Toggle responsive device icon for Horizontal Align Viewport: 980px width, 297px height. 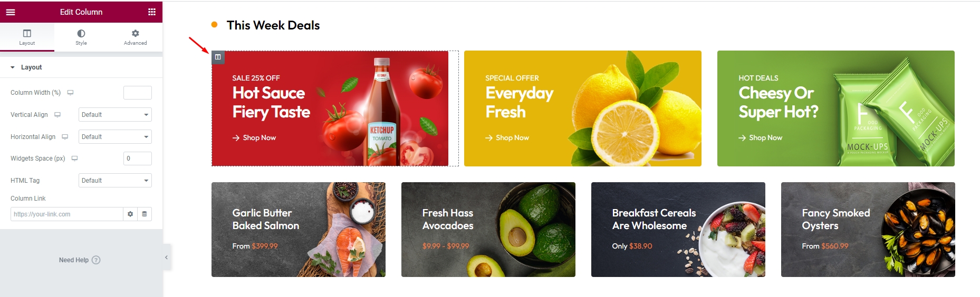tap(65, 137)
